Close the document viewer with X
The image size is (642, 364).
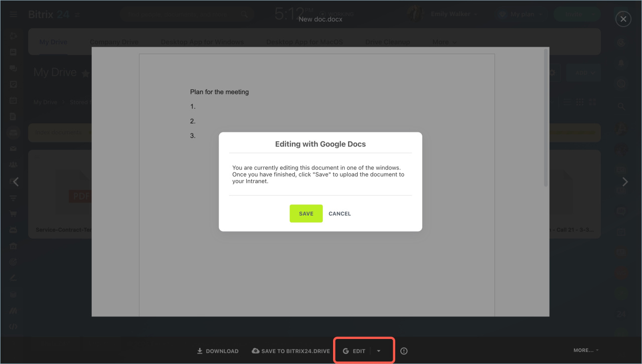coord(623,19)
